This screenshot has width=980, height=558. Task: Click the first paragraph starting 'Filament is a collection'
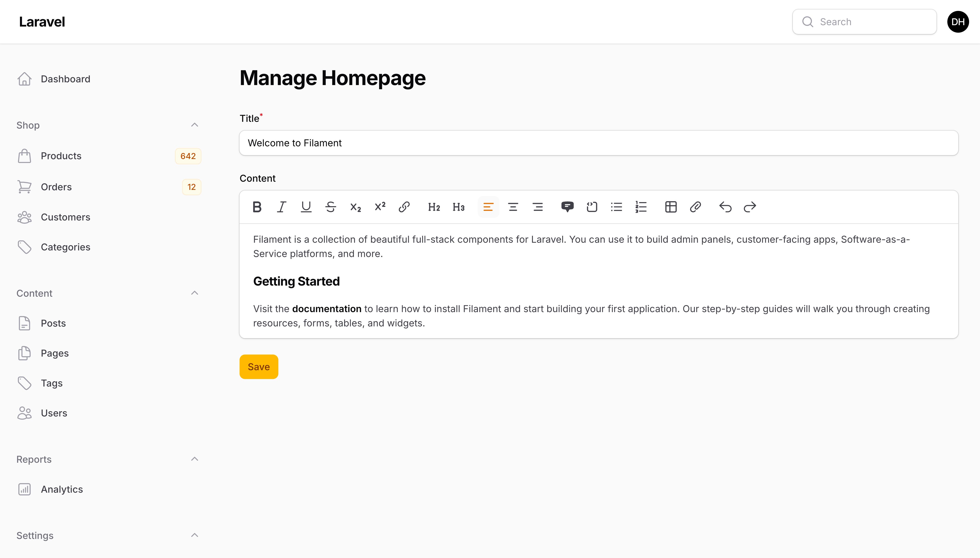click(581, 246)
